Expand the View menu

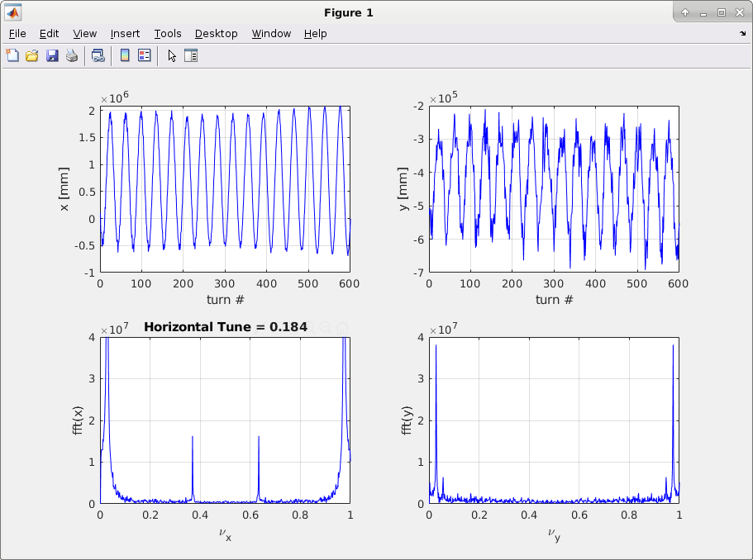[x=84, y=34]
